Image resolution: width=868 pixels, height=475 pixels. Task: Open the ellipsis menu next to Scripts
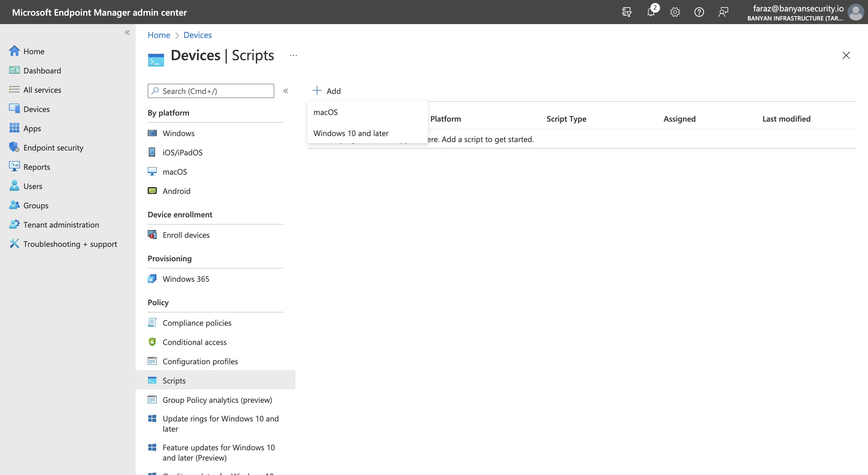[294, 55]
